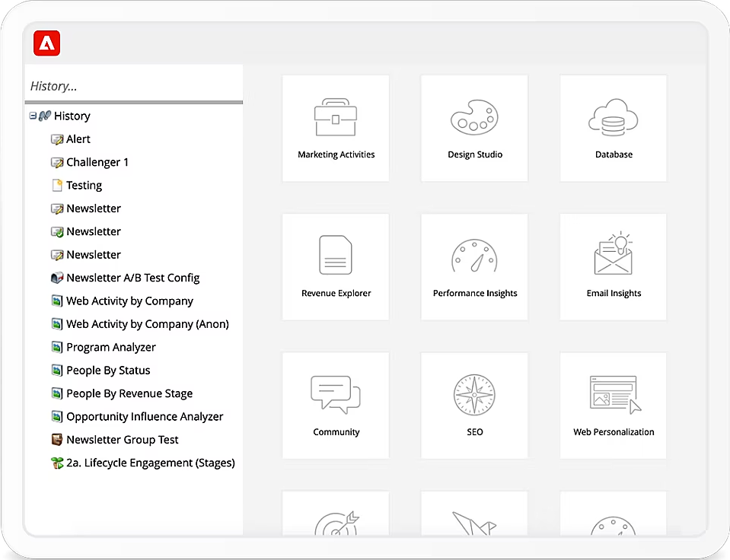
Task: Click the Community tile label
Action: pyautogui.click(x=336, y=432)
